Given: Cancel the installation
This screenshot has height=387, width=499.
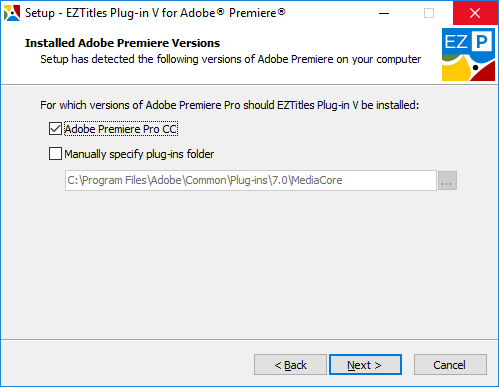Looking at the screenshot, I should pos(450,365).
